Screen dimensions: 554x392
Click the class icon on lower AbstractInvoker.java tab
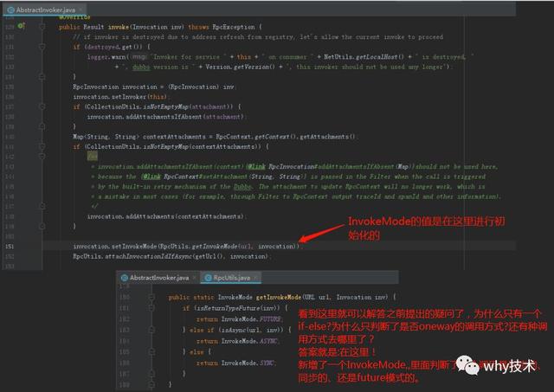coord(125,278)
